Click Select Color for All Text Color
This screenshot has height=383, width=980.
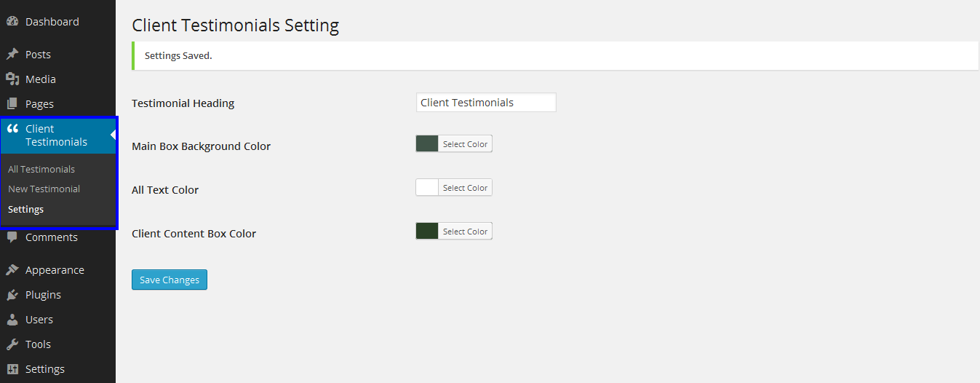(465, 188)
